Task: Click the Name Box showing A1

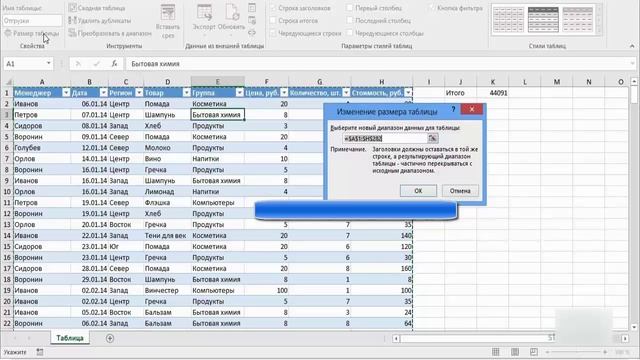Action: click(24, 64)
